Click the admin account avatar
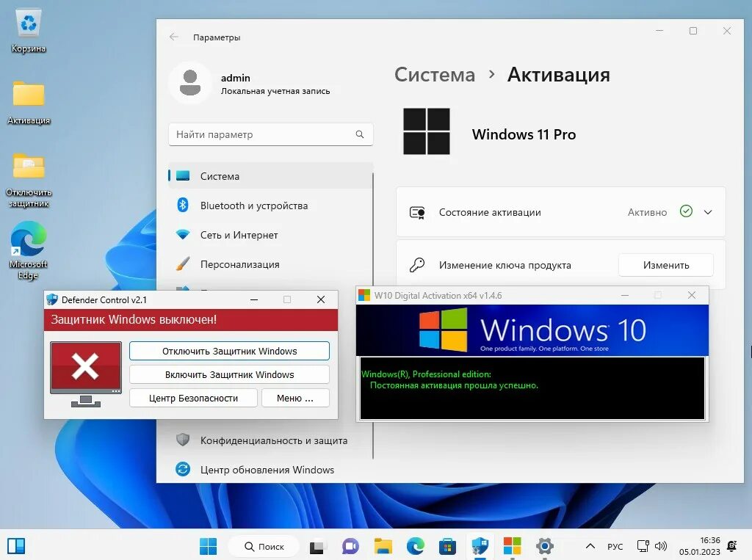Screen dimensions: 752x560 (190, 82)
